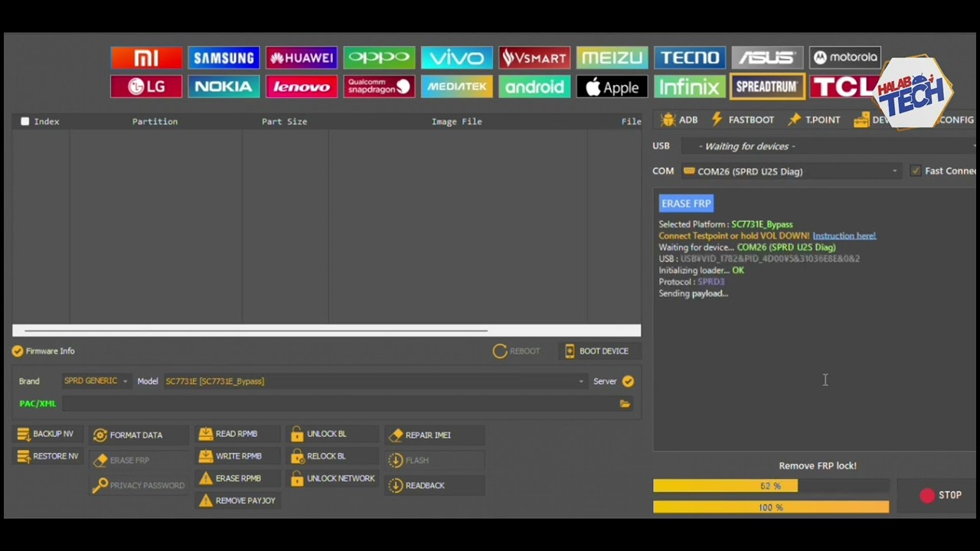Screen dimensions: 980x551
Task: Click the Server status check icon
Action: (628, 381)
